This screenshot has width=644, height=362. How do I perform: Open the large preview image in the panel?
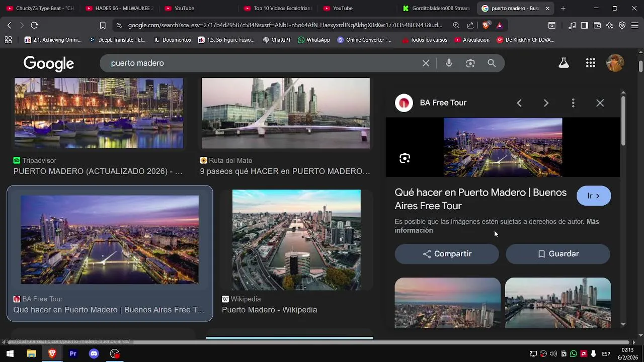503,147
